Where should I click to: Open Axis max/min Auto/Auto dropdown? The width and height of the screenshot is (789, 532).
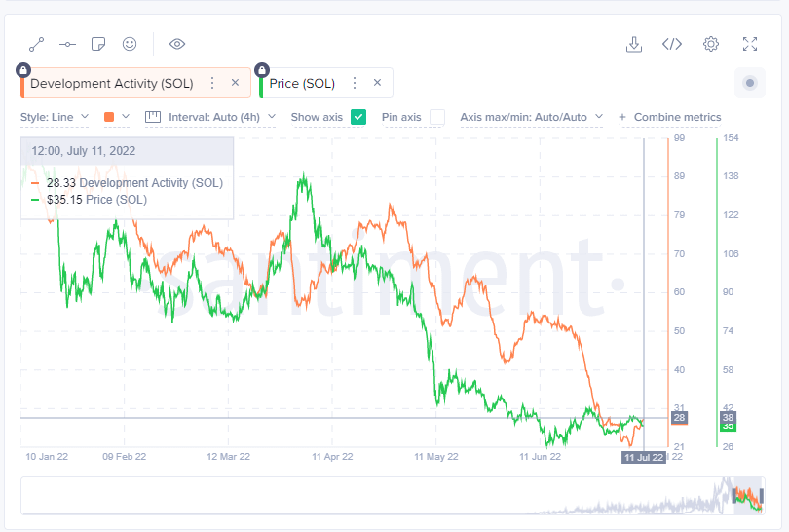[532, 117]
